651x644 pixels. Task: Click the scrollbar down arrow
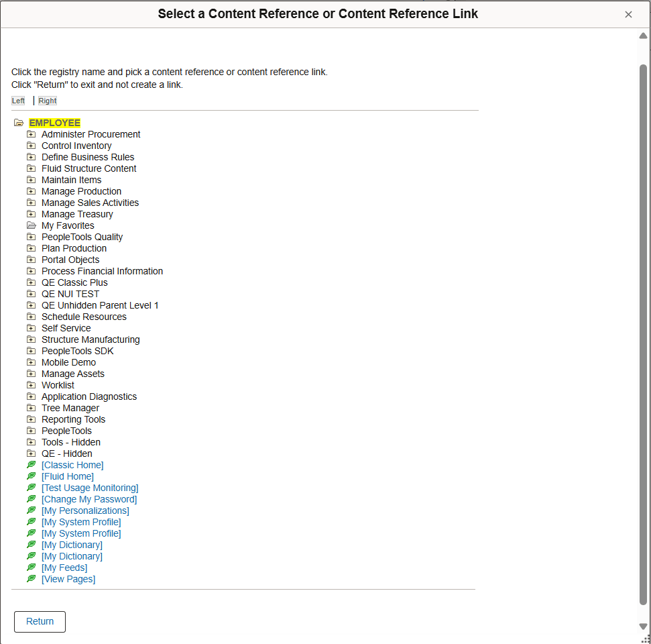pos(643,625)
